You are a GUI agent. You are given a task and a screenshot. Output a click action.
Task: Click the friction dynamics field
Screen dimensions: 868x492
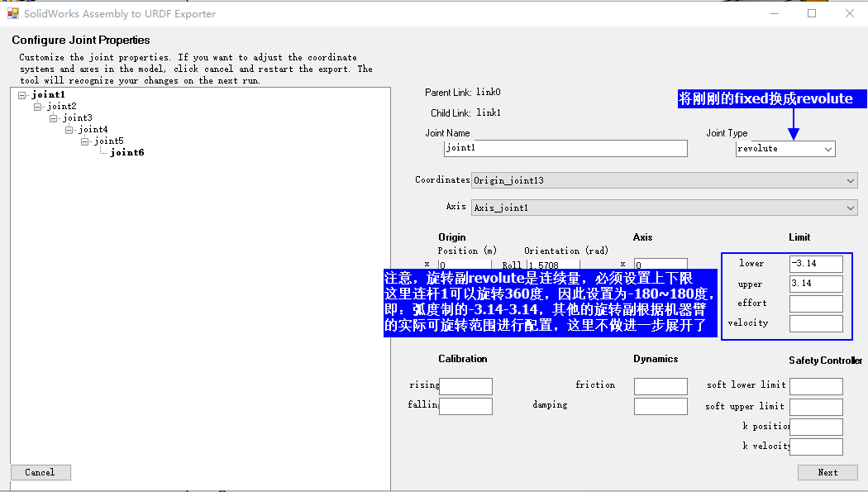coord(661,386)
